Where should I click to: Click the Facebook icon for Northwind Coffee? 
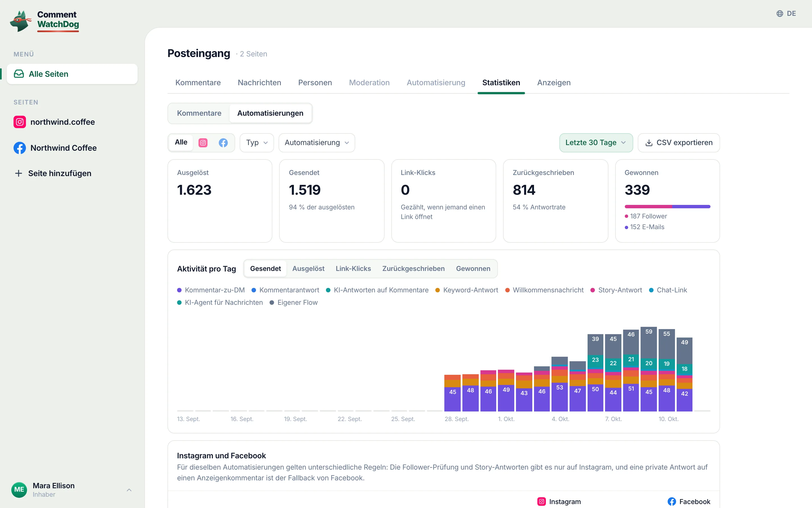point(20,148)
